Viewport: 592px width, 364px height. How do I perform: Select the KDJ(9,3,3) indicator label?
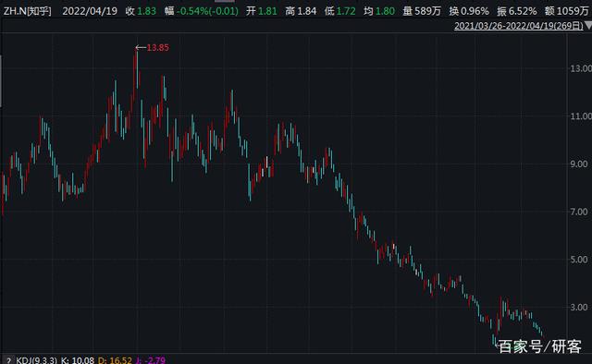coord(37,360)
